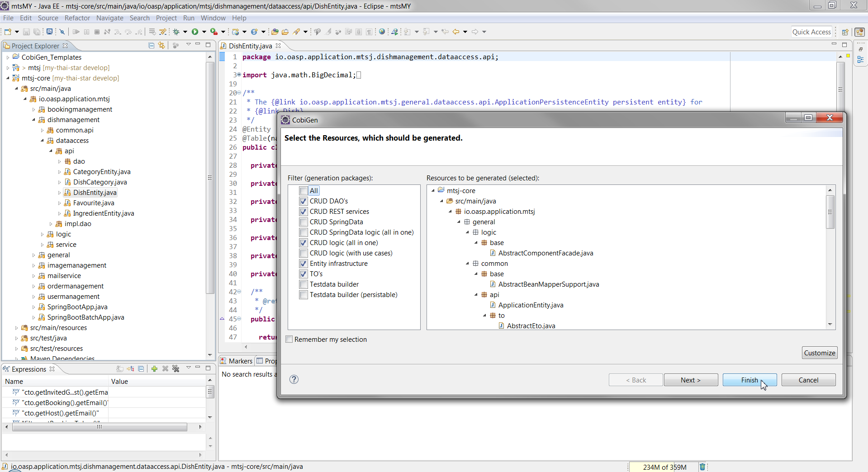Click Remove All Expressions double-X icon

pyautogui.click(x=176, y=368)
